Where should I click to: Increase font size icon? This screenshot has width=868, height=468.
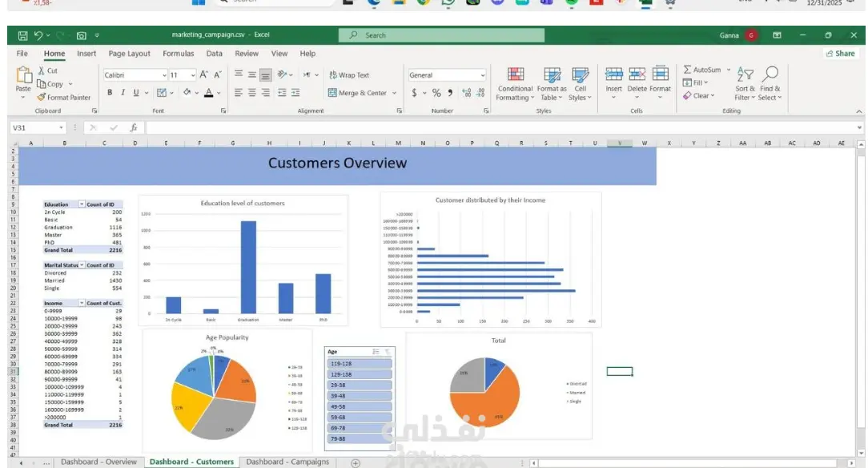[203, 75]
